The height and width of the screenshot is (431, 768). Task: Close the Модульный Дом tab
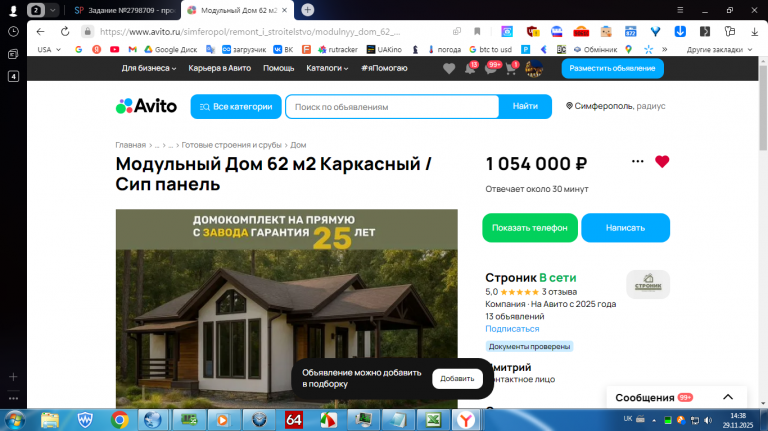tap(285, 10)
